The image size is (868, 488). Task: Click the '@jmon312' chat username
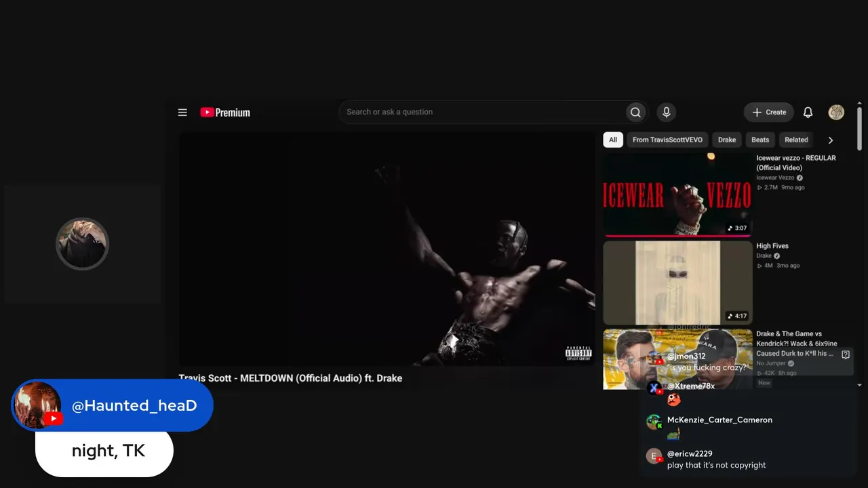point(686,357)
